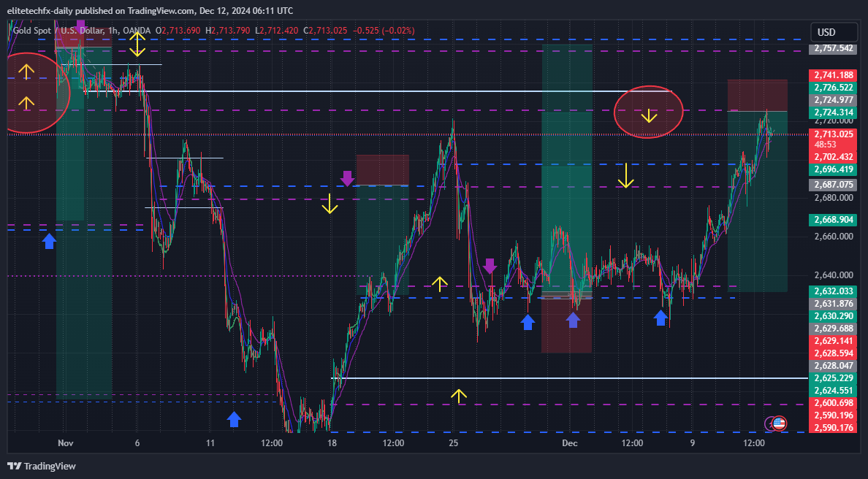Select gray price label 2,628.047
Image resolution: width=868 pixels, height=479 pixels.
tap(834, 366)
